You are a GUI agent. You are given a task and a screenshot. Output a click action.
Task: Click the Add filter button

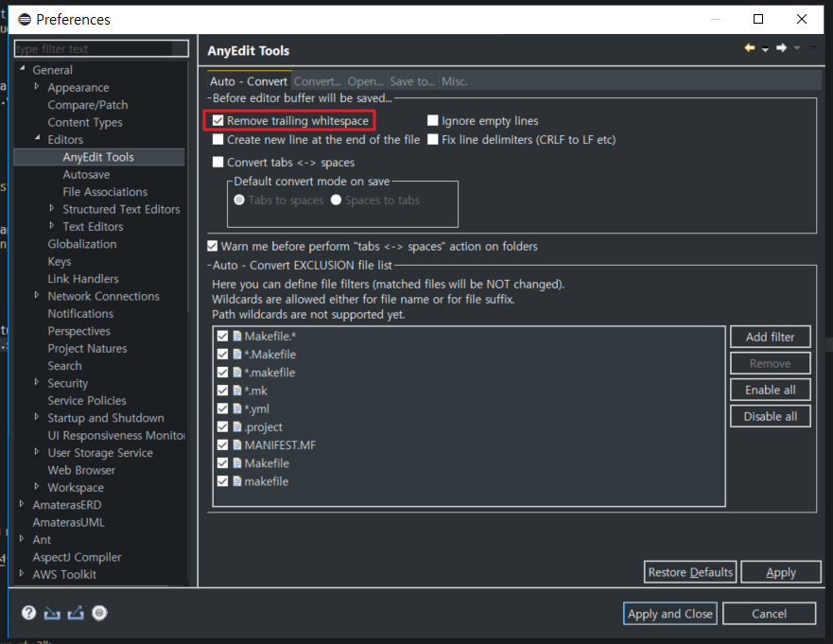(771, 337)
